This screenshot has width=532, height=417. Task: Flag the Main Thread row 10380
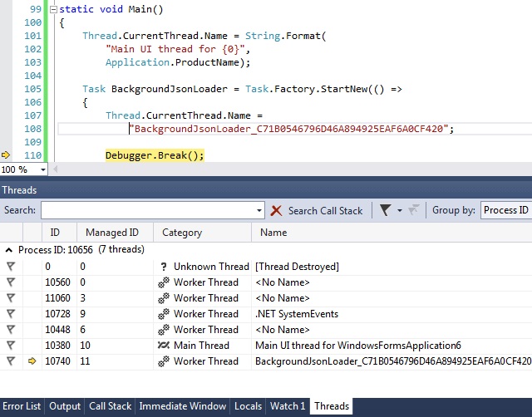tap(11, 346)
